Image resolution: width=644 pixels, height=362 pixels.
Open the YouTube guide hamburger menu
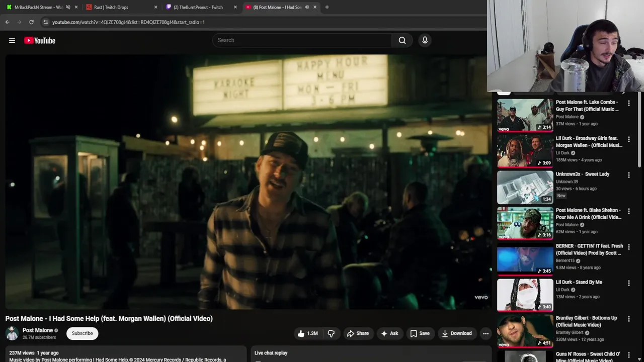tap(12, 40)
